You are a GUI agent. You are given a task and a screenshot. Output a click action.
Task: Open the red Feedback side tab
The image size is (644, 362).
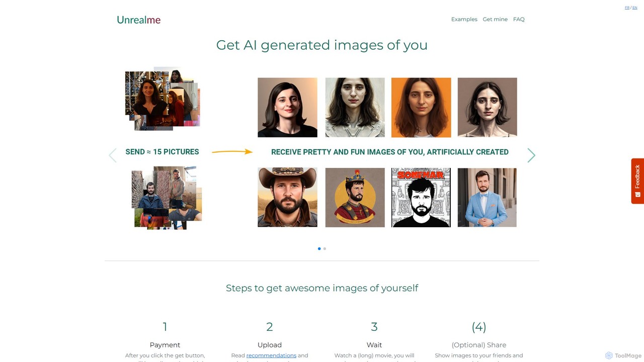(637, 181)
